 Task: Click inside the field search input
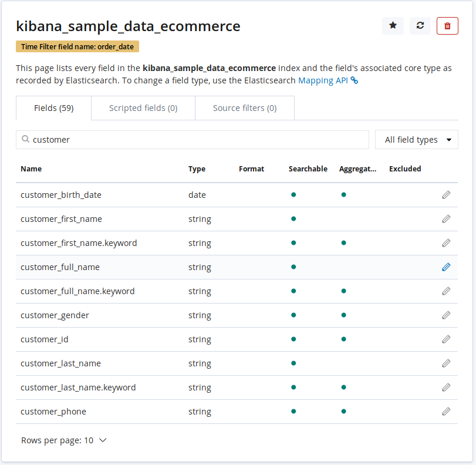(176, 139)
